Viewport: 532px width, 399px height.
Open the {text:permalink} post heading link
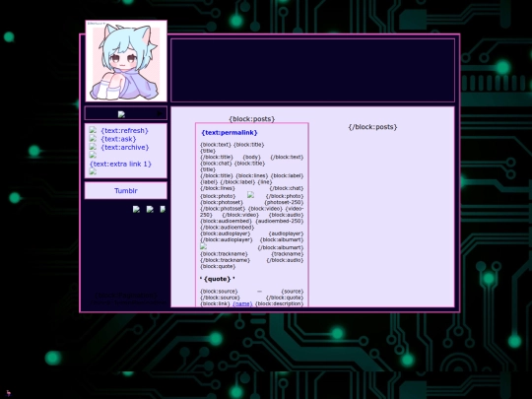[230, 133]
